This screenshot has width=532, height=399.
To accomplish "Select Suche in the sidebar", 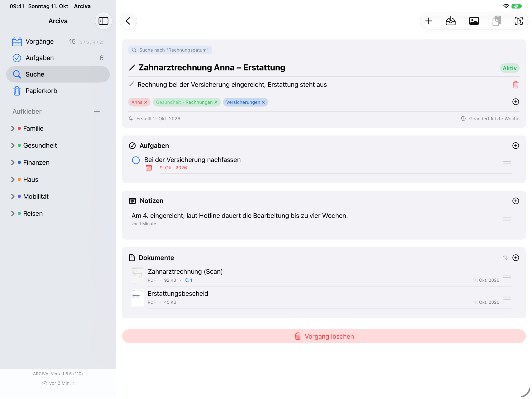I will (x=58, y=74).
